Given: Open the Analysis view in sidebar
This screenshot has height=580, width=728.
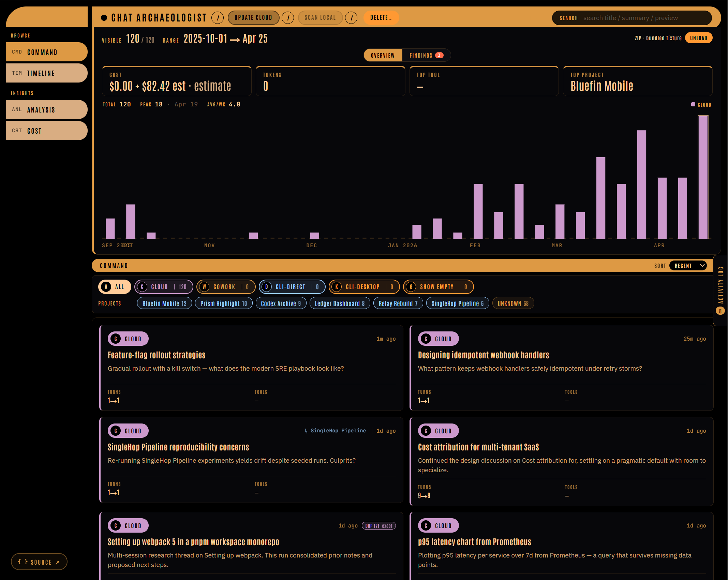Looking at the screenshot, I should (47, 109).
